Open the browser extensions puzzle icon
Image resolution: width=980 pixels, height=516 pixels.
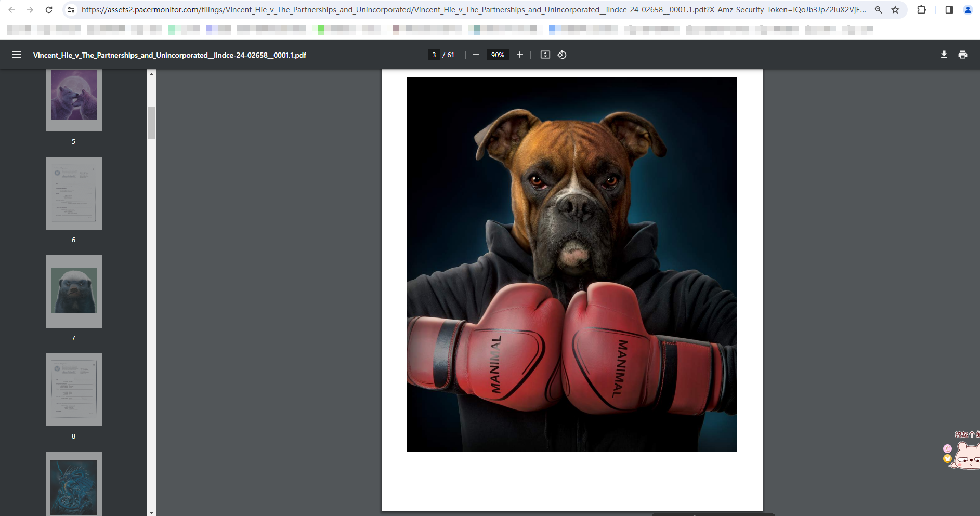click(921, 10)
